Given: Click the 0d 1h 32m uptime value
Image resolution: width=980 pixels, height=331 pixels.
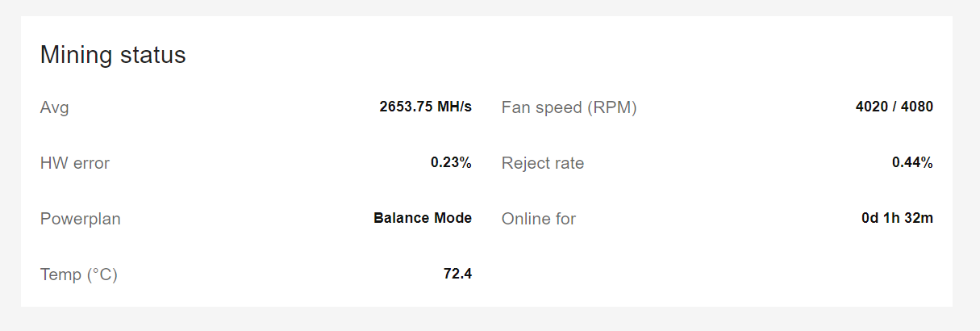Looking at the screenshot, I should coord(898,218).
